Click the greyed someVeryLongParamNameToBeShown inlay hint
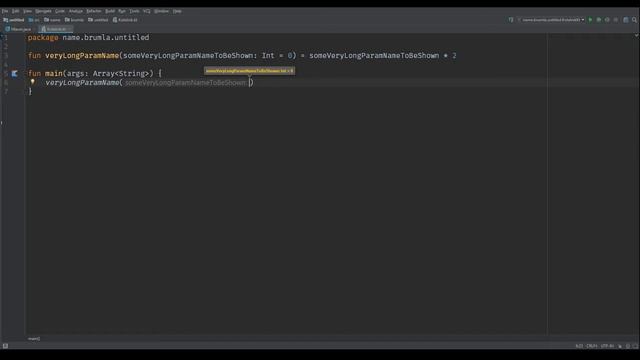640x360 pixels. [x=186, y=82]
